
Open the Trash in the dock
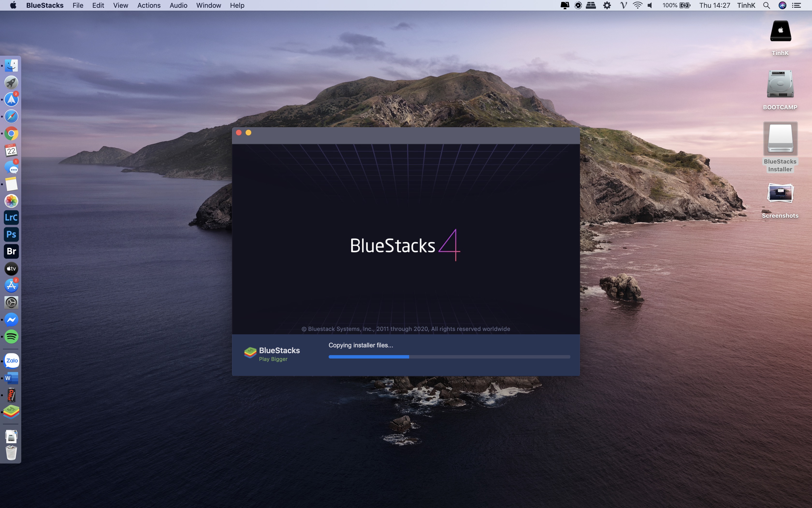tap(11, 453)
